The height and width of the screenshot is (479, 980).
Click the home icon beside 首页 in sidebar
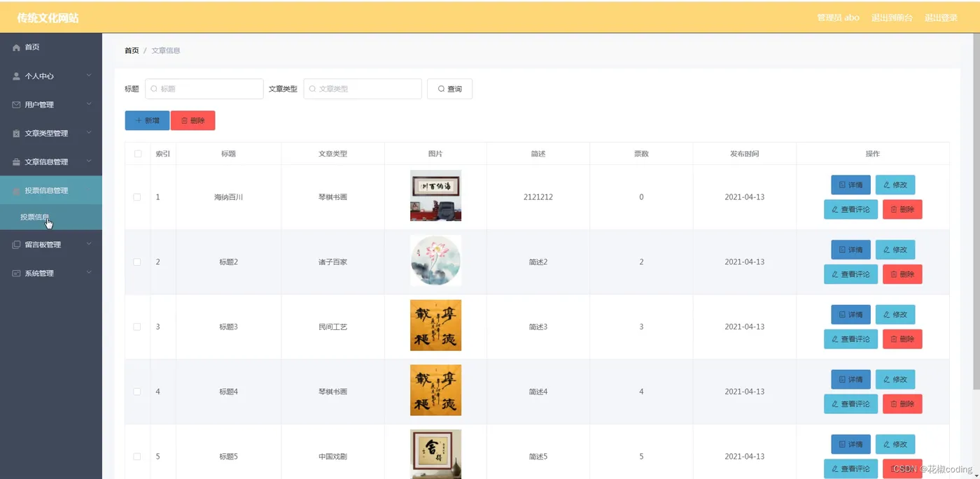[x=16, y=47]
